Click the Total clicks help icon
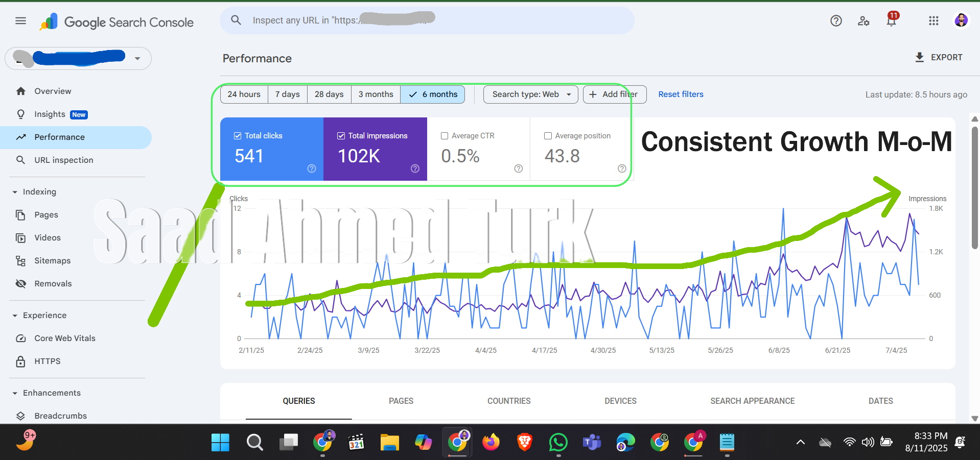 [x=312, y=168]
